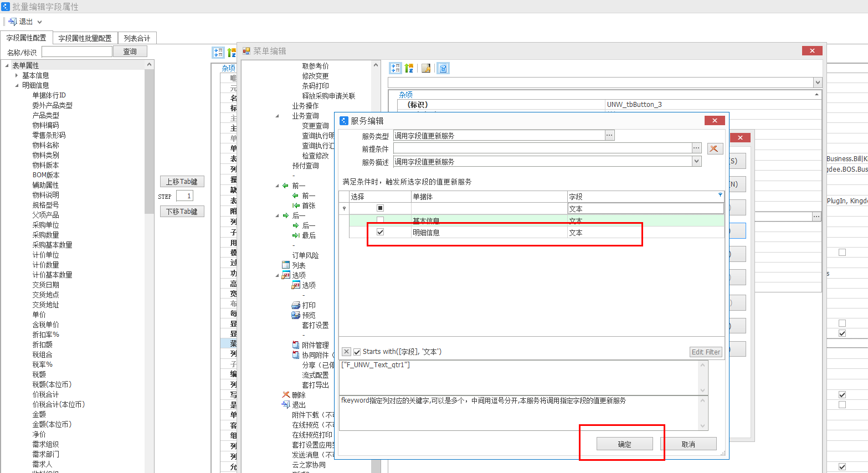Click the 上移Tab键 button
Screen dimensions: 868x473
[182, 182]
